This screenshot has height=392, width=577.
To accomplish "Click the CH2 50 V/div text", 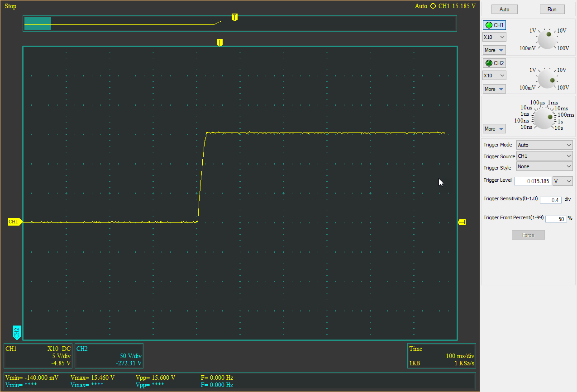I will (x=131, y=356).
